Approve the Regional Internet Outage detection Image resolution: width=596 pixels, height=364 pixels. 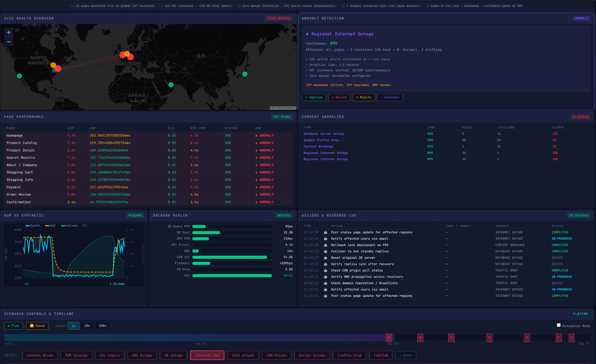pos(314,97)
